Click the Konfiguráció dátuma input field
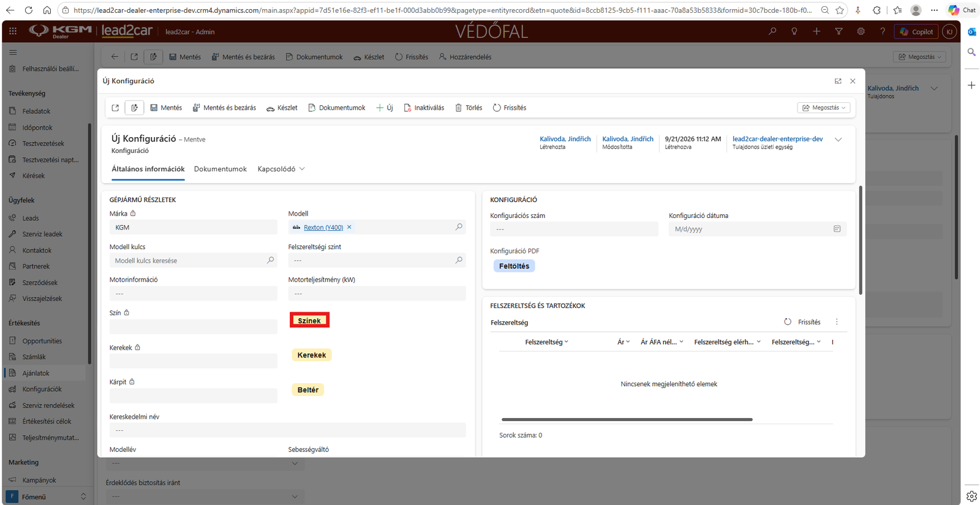The height and width of the screenshot is (505, 980). tap(758, 229)
